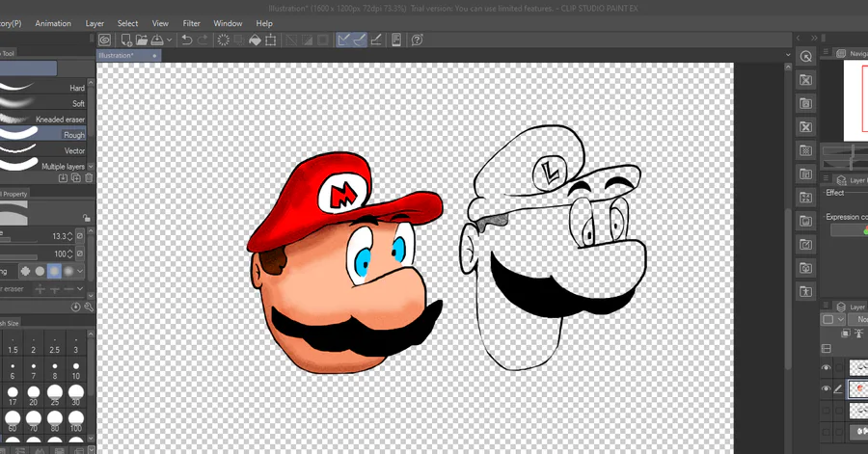The height and width of the screenshot is (454, 868).
Task: Open the Animation menu
Action: [53, 23]
